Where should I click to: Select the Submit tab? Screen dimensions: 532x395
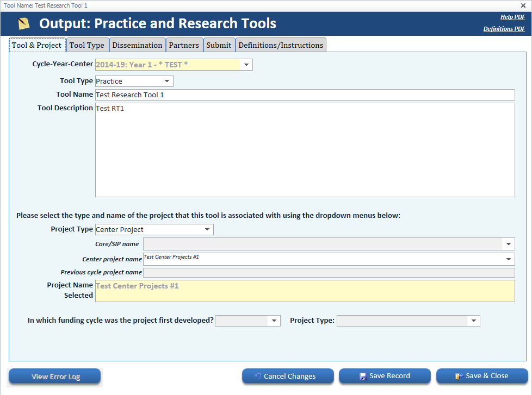pos(219,45)
